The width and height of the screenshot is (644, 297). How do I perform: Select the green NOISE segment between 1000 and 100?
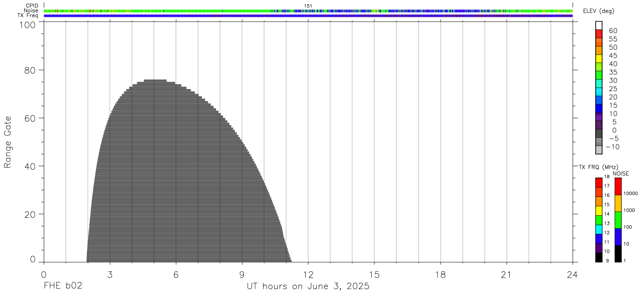[x=618, y=220]
